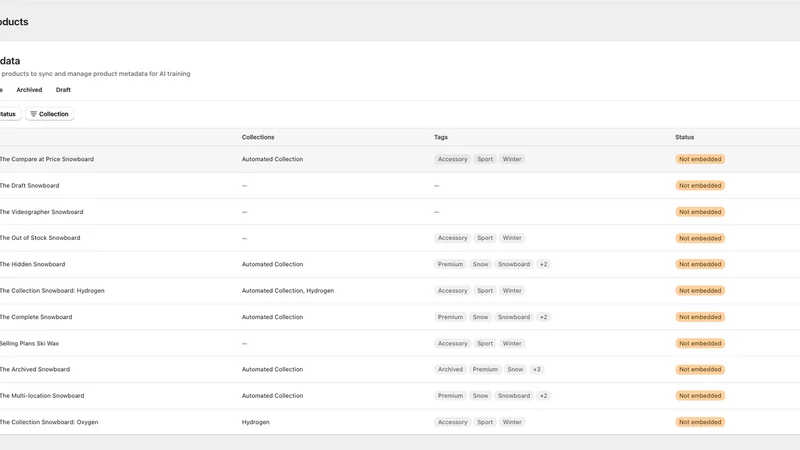The height and width of the screenshot is (450, 800).
Task: Open Selling Plans Ski Wax row
Action: [400, 343]
